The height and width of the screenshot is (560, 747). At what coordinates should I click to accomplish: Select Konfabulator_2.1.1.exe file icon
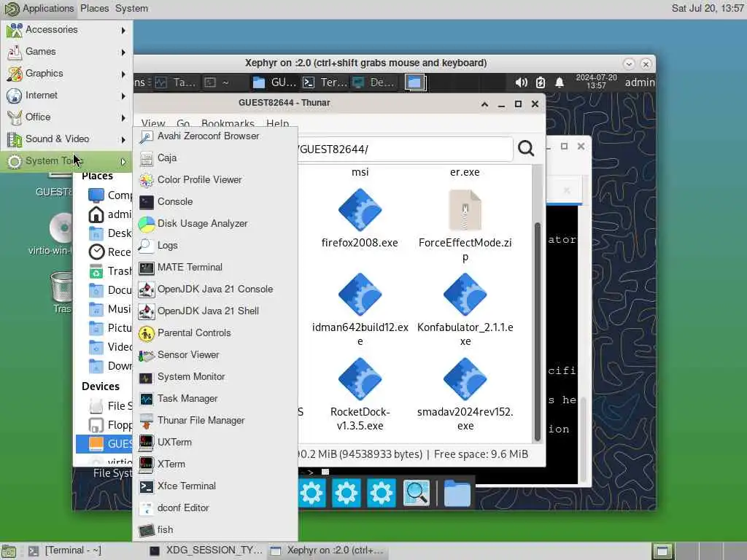point(465,295)
